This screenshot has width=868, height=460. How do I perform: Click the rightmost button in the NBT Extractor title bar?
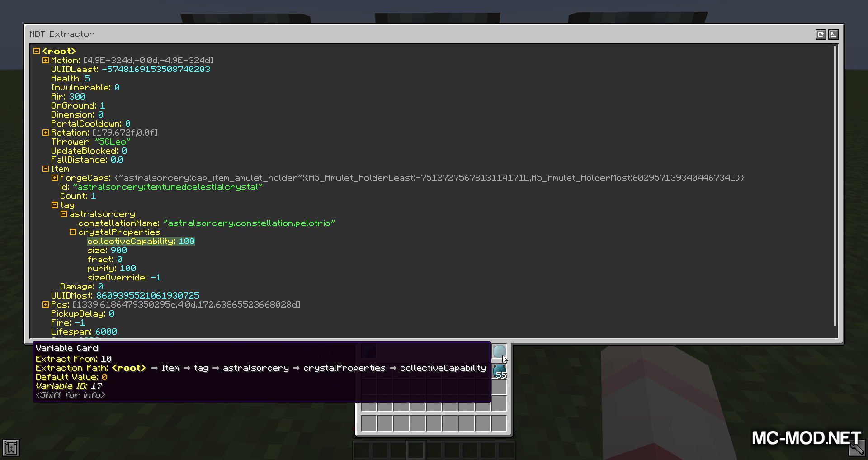click(x=834, y=34)
